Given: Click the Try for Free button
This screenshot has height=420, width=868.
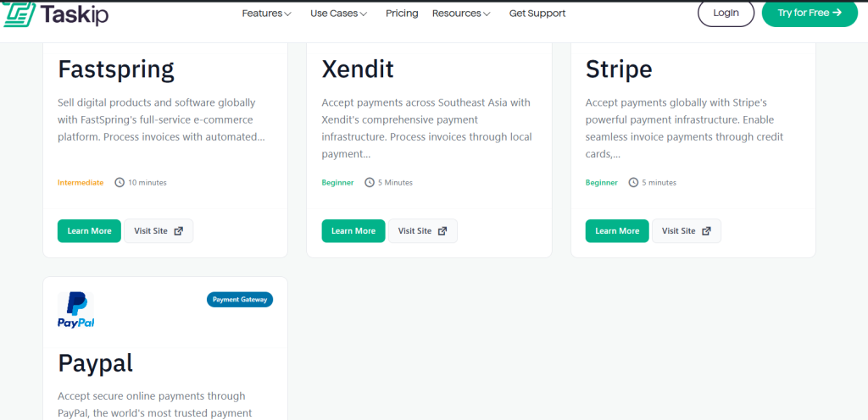Looking at the screenshot, I should click(x=810, y=13).
